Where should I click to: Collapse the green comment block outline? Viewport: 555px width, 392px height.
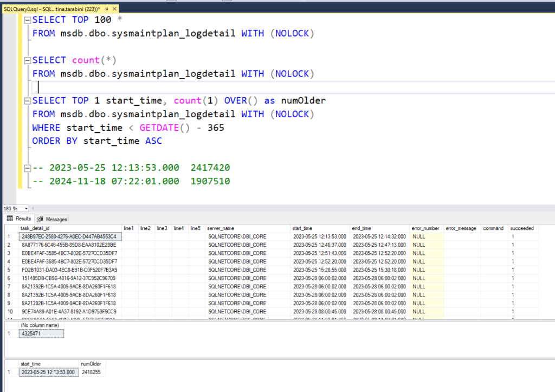[x=28, y=168]
